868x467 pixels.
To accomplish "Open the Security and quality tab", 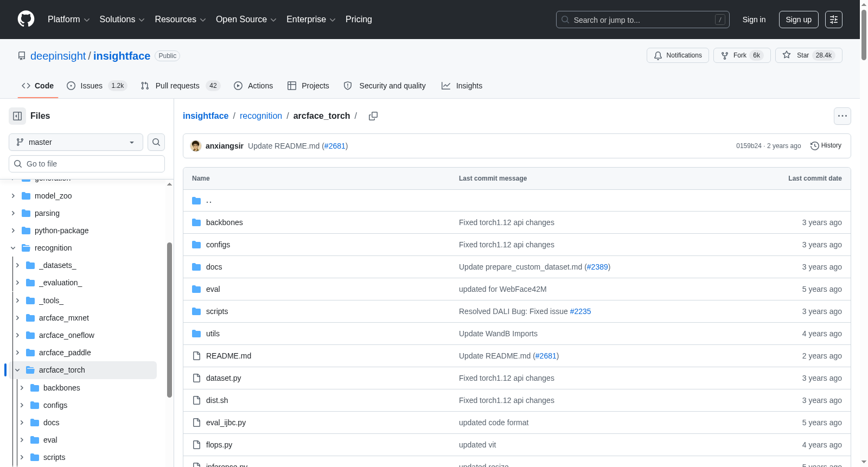I will tap(385, 86).
